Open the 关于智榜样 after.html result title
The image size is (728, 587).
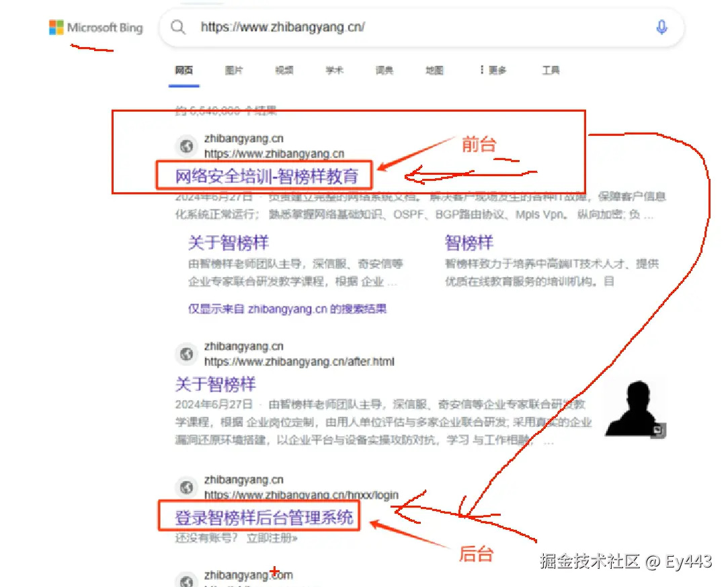point(215,384)
